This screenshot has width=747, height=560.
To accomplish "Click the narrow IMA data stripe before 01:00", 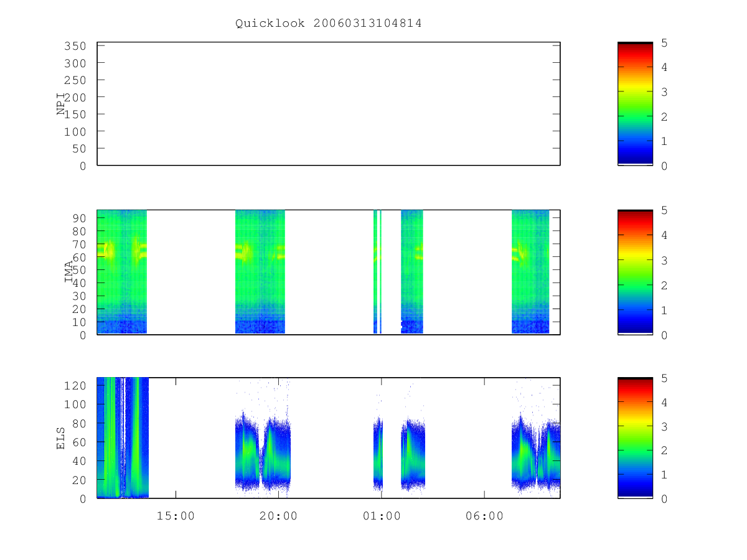I will tap(375, 272).
